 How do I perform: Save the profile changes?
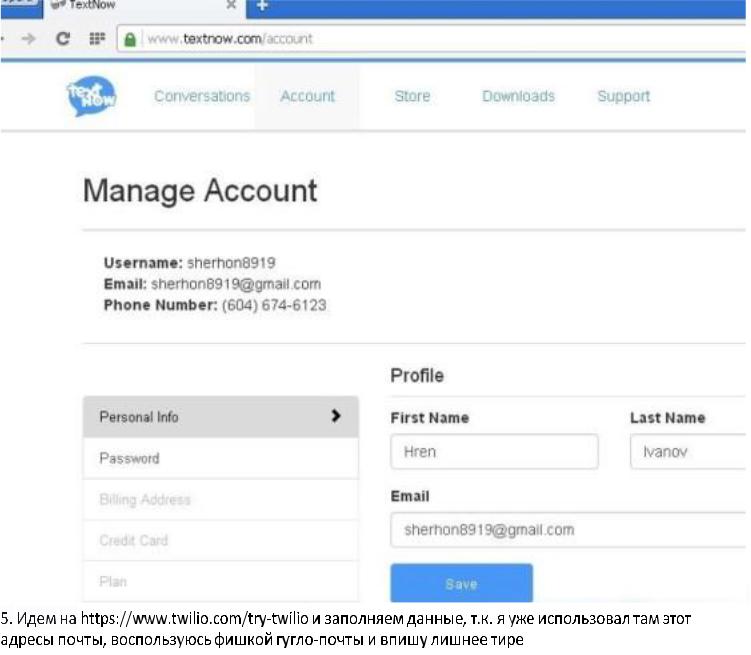coord(461,583)
